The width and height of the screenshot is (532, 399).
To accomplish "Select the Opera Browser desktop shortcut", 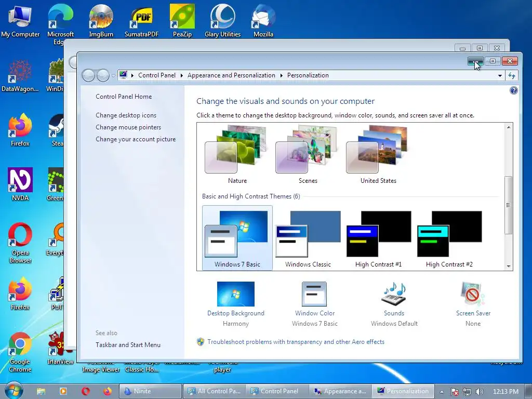I will [x=20, y=243].
